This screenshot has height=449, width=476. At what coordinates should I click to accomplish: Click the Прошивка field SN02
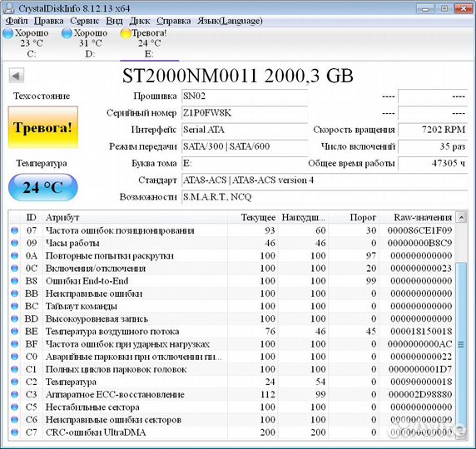click(245, 96)
